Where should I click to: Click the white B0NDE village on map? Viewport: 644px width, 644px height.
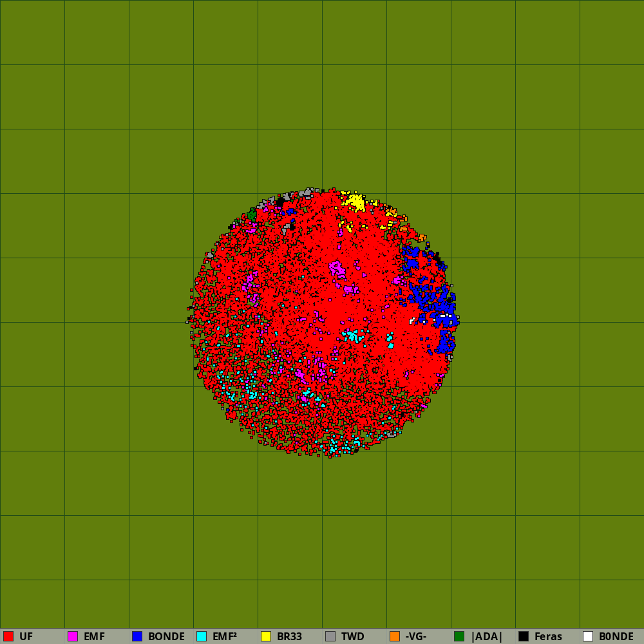[x=412, y=321]
